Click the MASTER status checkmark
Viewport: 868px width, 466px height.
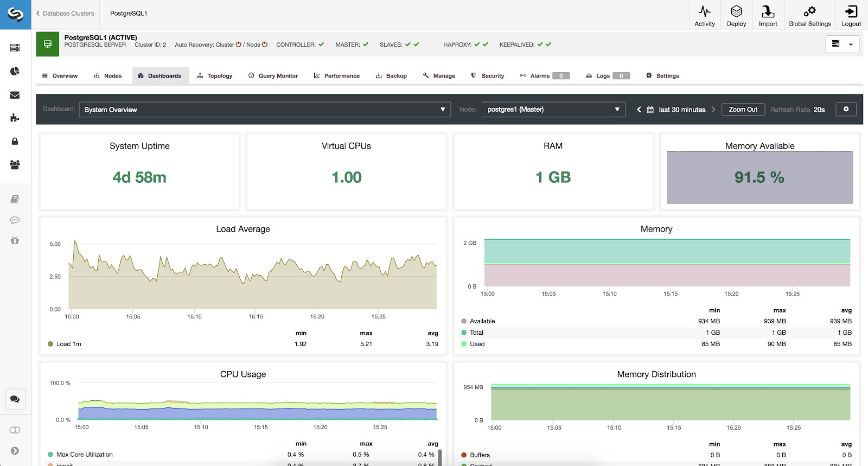(x=366, y=44)
